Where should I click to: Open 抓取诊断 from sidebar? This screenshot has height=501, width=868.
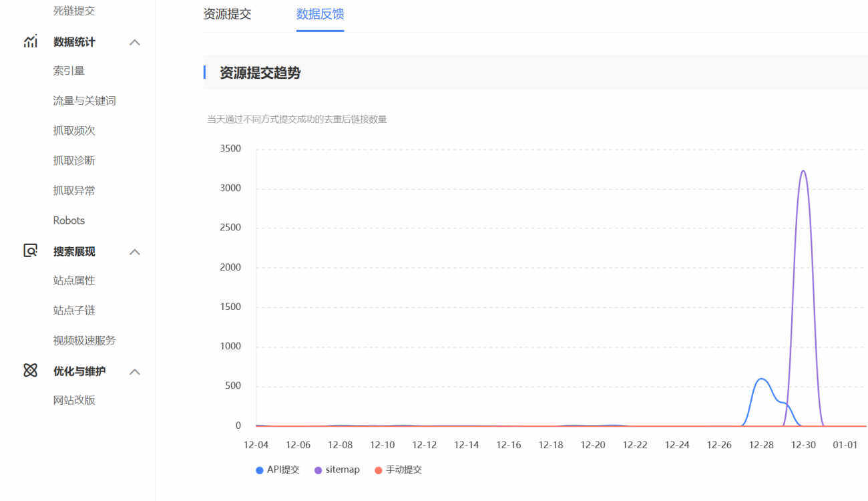click(x=74, y=160)
